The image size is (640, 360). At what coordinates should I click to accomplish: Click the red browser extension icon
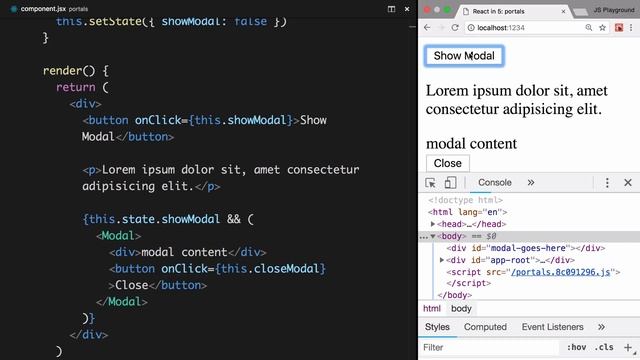pos(619,28)
